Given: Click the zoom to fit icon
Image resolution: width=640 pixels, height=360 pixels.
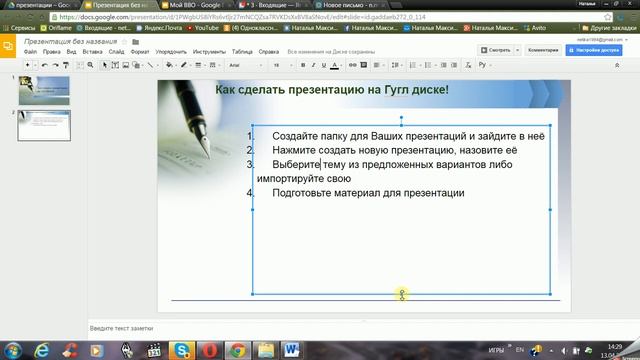Looking at the screenshot, I should click(x=80, y=65).
